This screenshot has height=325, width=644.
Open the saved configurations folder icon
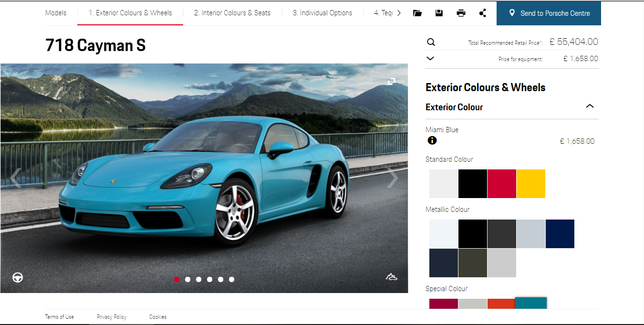[x=417, y=13]
